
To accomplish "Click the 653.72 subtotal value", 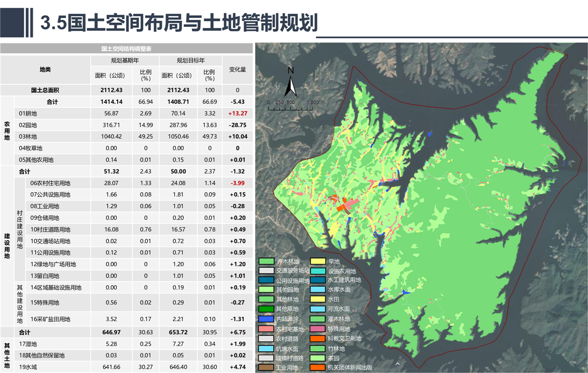I will (x=178, y=332).
